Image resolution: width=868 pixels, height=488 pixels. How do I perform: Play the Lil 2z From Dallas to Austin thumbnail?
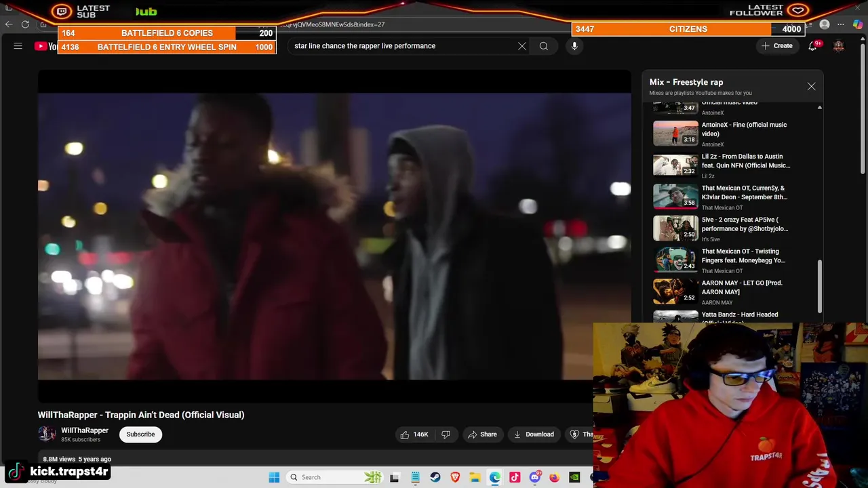point(675,165)
